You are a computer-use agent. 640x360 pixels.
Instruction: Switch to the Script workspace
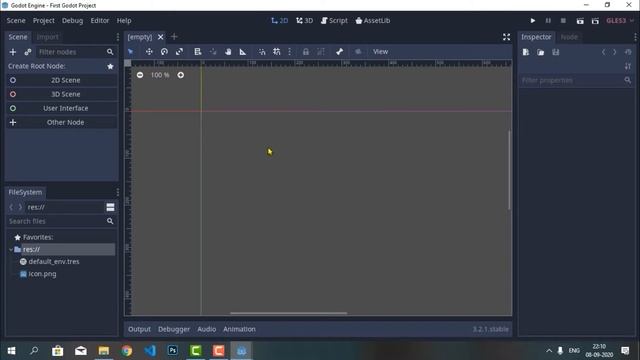click(334, 20)
